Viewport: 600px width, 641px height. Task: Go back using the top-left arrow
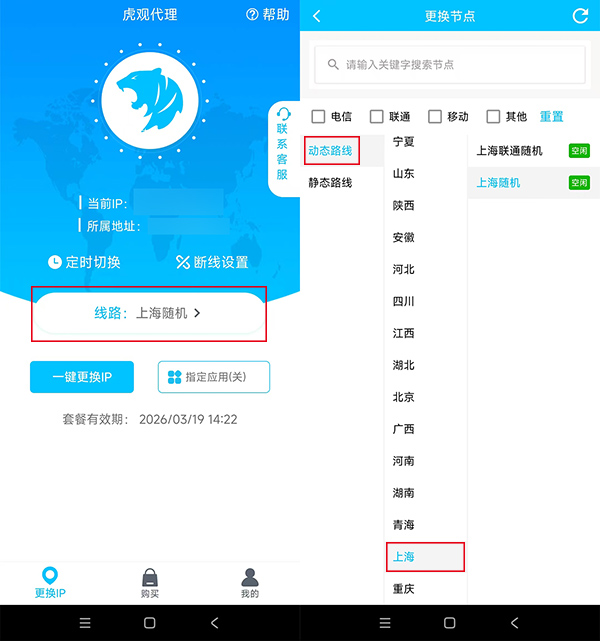point(317,16)
